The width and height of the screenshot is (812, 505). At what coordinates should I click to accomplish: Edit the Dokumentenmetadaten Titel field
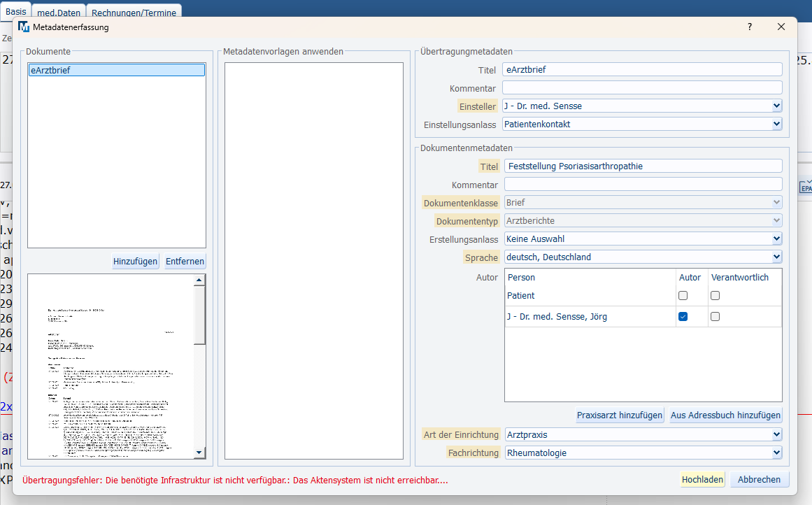click(x=643, y=166)
